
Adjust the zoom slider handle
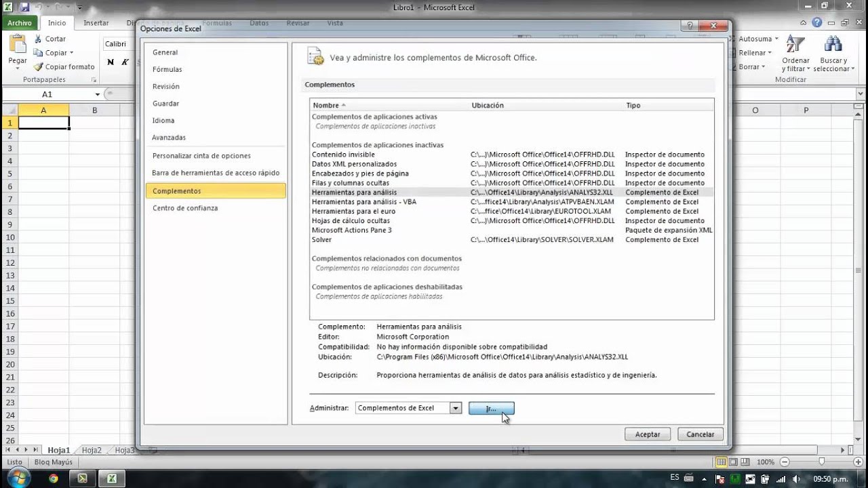click(822, 462)
